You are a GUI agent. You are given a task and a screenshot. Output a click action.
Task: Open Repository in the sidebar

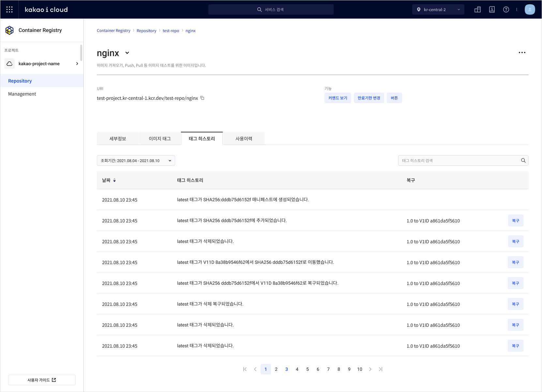point(42,81)
